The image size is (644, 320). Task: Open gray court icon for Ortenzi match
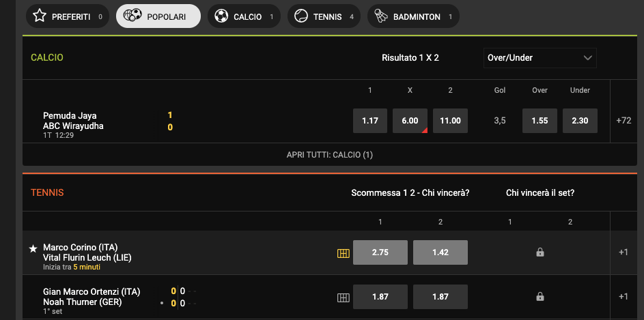[x=344, y=298]
